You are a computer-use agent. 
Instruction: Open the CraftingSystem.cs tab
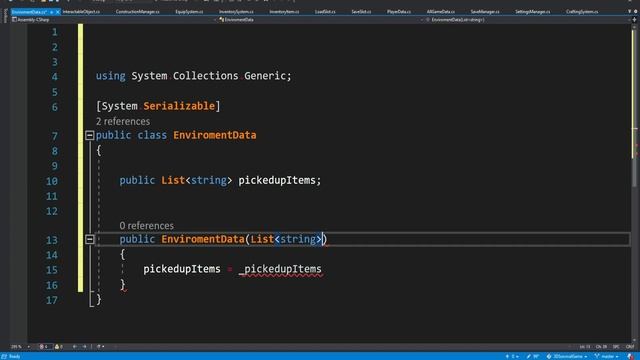(x=582, y=12)
